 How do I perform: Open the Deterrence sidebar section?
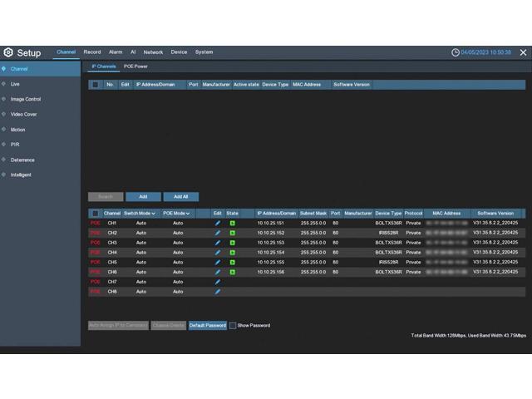tap(22, 160)
